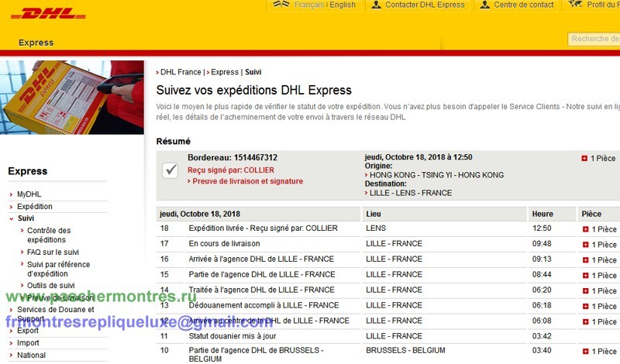The width and height of the screenshot is (620, 364).
Task: Expand the piece plus icon on row 14
Action: [x=586, y=291]
